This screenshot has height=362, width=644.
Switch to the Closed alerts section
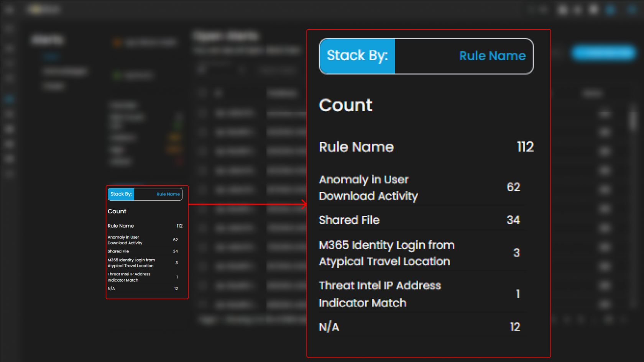point(54,86)
